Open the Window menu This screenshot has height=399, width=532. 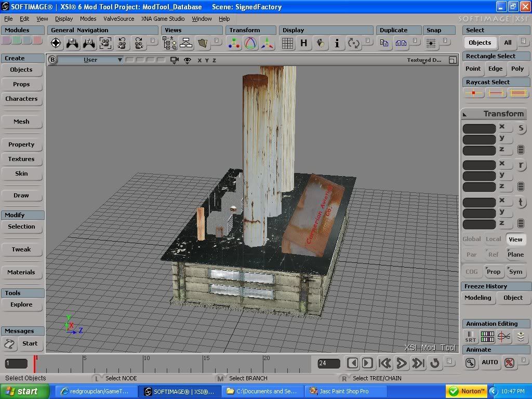pyautogui.click(x=202, y=19)
